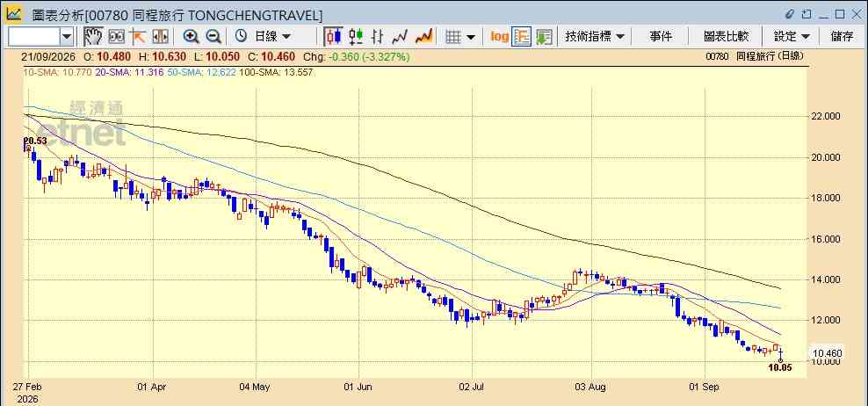Toggle logarithmic scale
The height and width of the screenshot is (406, 868).
click(x=499, y=37)
